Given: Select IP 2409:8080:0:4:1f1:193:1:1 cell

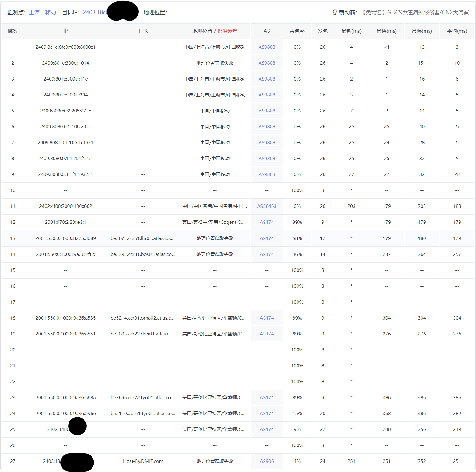Looking at the screenshot, I should coord(66,174).
